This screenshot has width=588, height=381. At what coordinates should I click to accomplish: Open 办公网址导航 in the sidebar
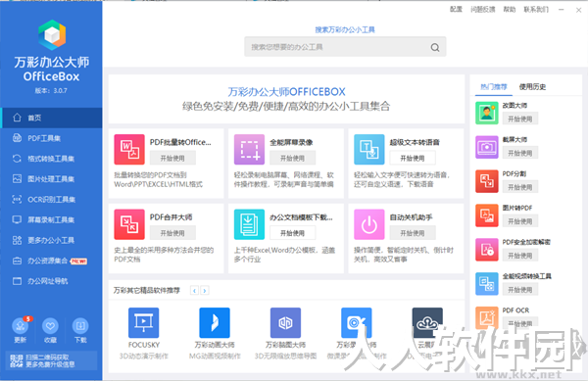[51, 281]
